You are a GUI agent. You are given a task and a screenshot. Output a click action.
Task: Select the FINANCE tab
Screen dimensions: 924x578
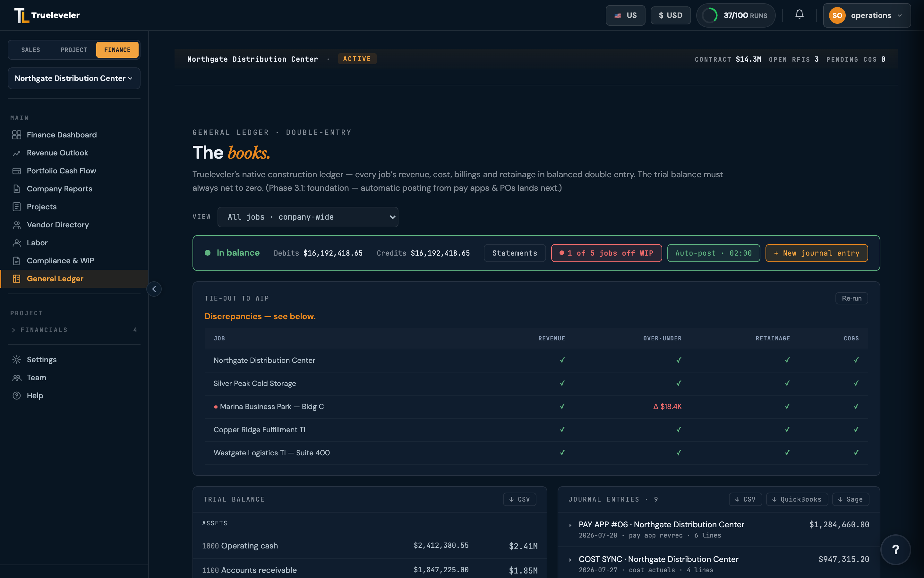click(x=117, y=50)
